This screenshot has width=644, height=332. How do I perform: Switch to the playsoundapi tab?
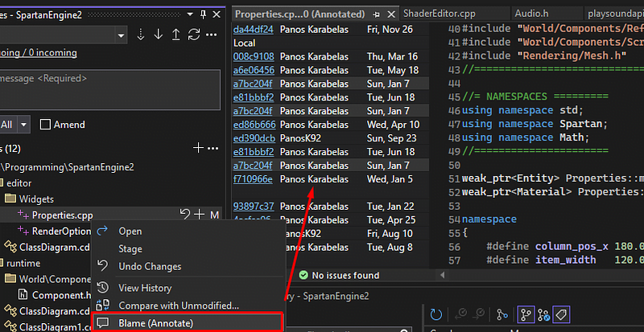tap(614, 14)
